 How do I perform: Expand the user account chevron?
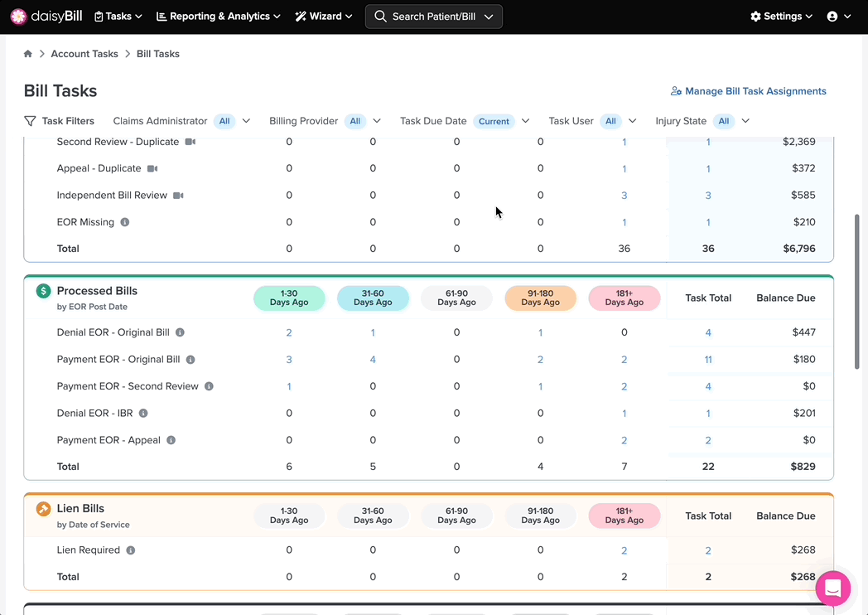click(x=847, y=17)
